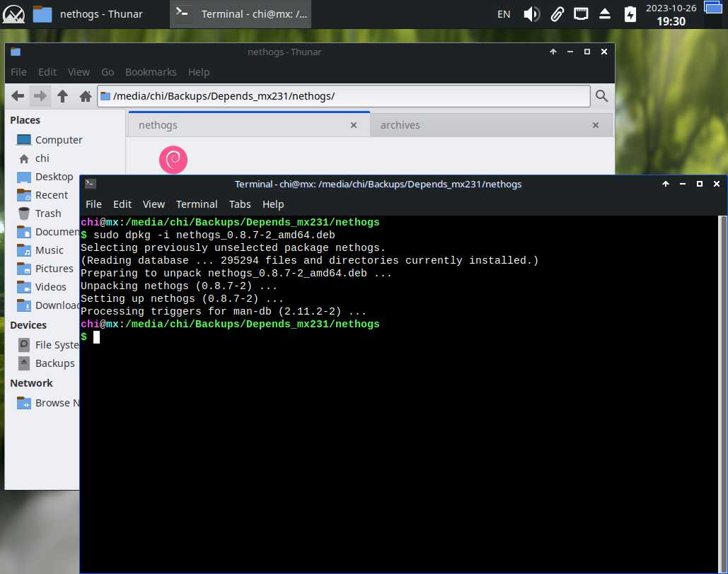Select the Debian package file icon

coord(173,160)
